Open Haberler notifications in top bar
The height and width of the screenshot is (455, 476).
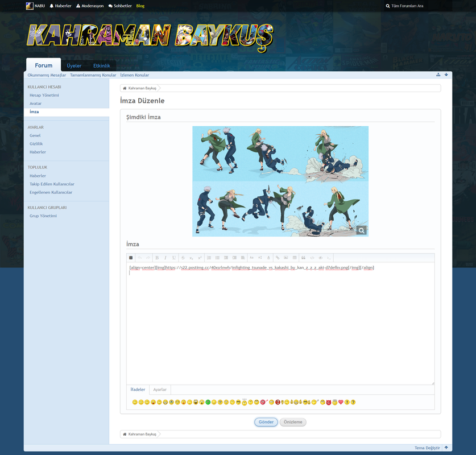click(x=60, y=6)
